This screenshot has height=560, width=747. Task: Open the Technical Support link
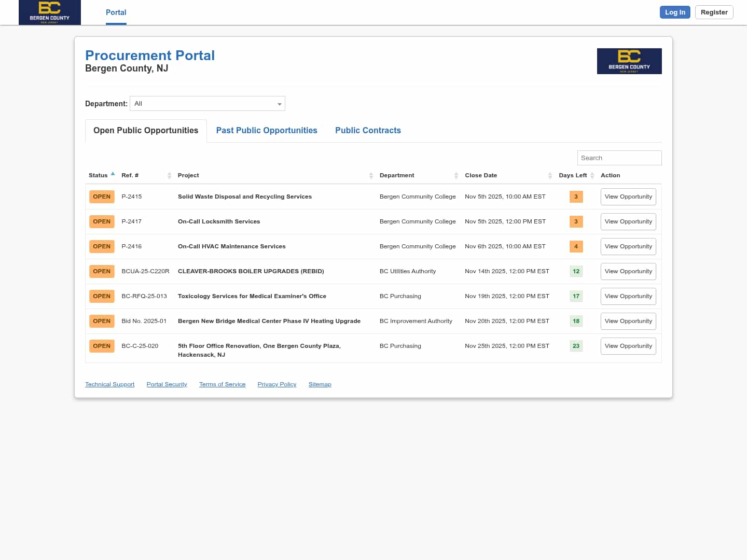(109, 384)
